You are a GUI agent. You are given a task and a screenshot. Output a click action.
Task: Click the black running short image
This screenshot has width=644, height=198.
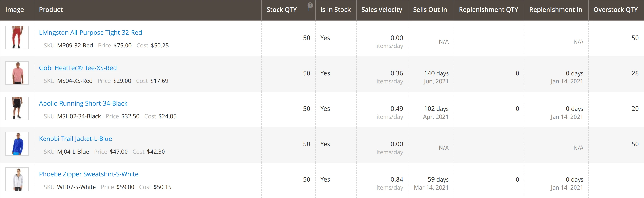click(17, 108)
